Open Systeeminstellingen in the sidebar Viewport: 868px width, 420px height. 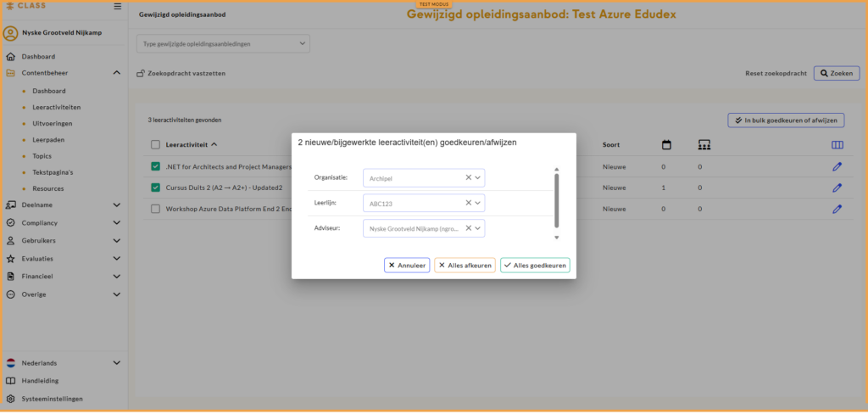(x=52, y=399)
